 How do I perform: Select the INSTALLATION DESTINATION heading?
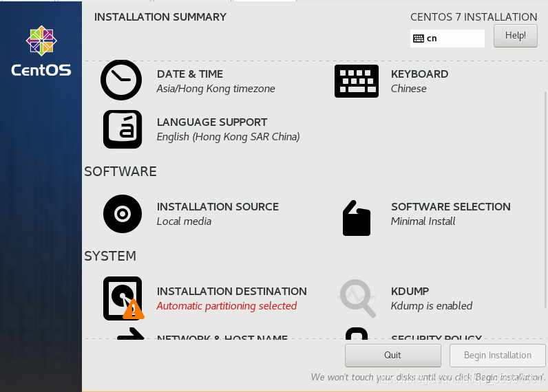point(232,291)
